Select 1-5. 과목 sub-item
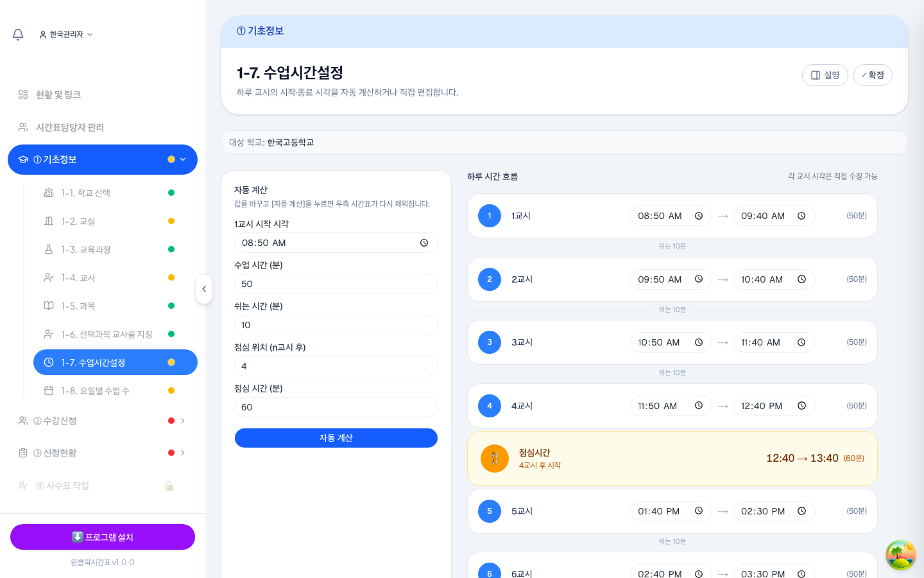924x578 pixels. point(116,306)
